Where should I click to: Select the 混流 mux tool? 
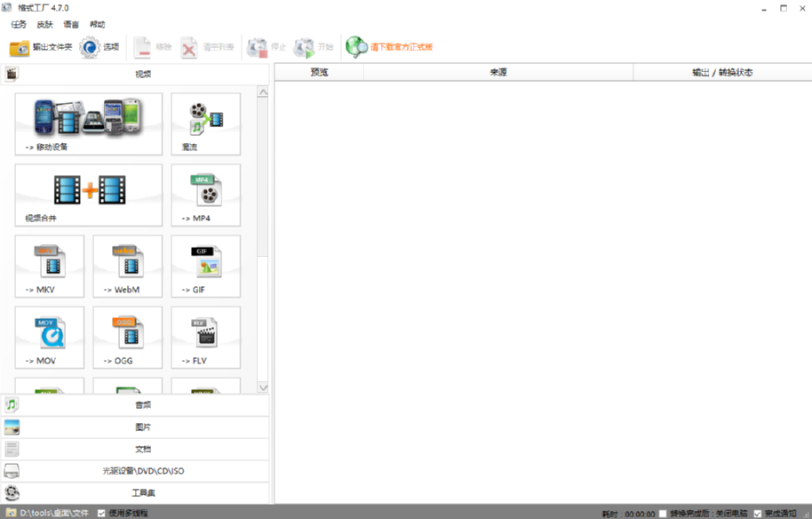coord(205,124)
